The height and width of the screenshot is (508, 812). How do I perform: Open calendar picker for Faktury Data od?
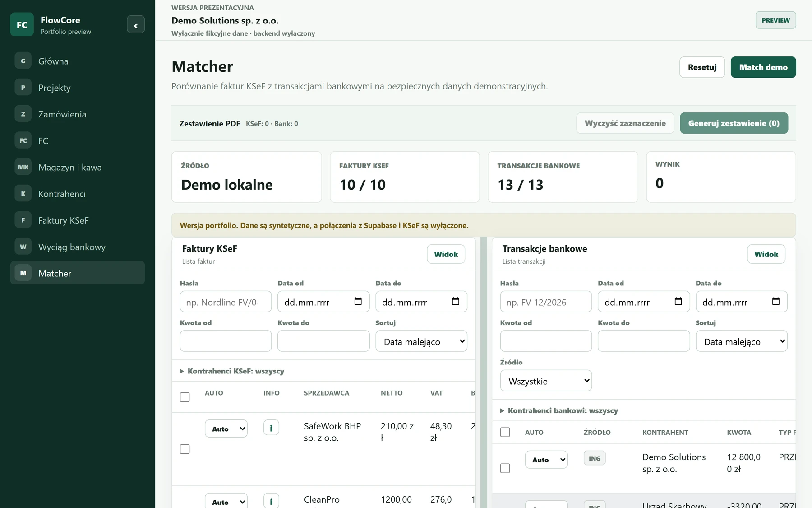(x=358, y=302)
